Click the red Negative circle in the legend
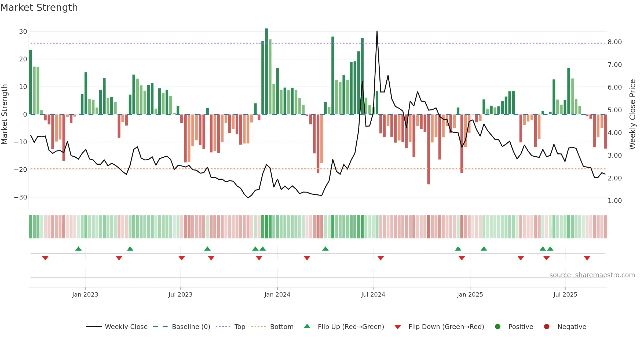Viewport: 644px width, 362px height. [547, 327]
